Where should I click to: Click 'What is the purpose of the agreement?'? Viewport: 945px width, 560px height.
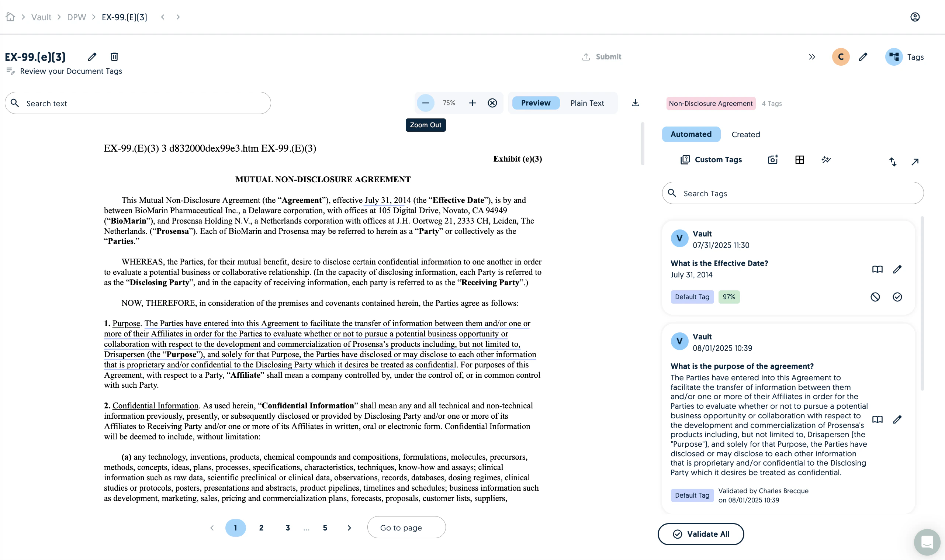pos(742,366)
